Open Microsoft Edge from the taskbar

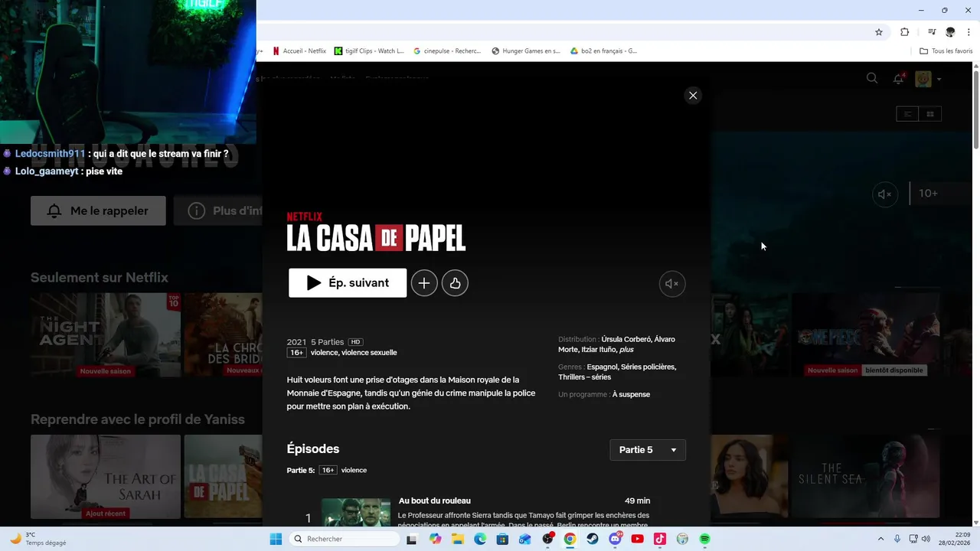pos(480,539)
